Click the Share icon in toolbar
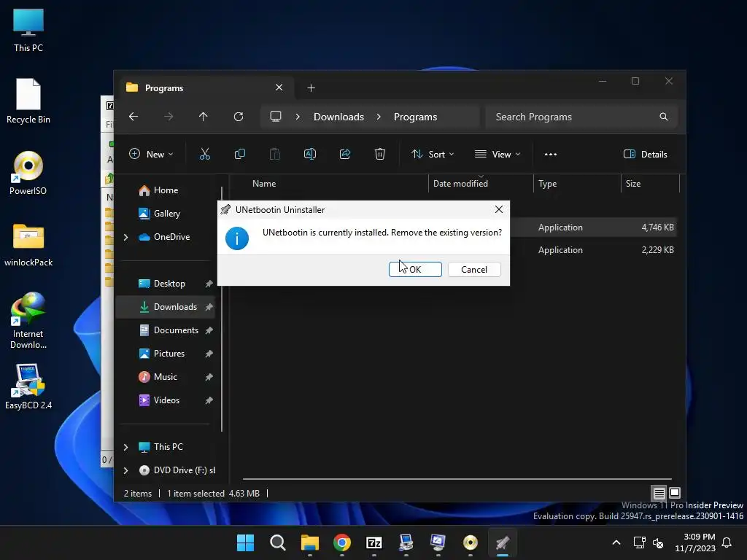The width and height of the screenshot is (747, 560). 345,154
